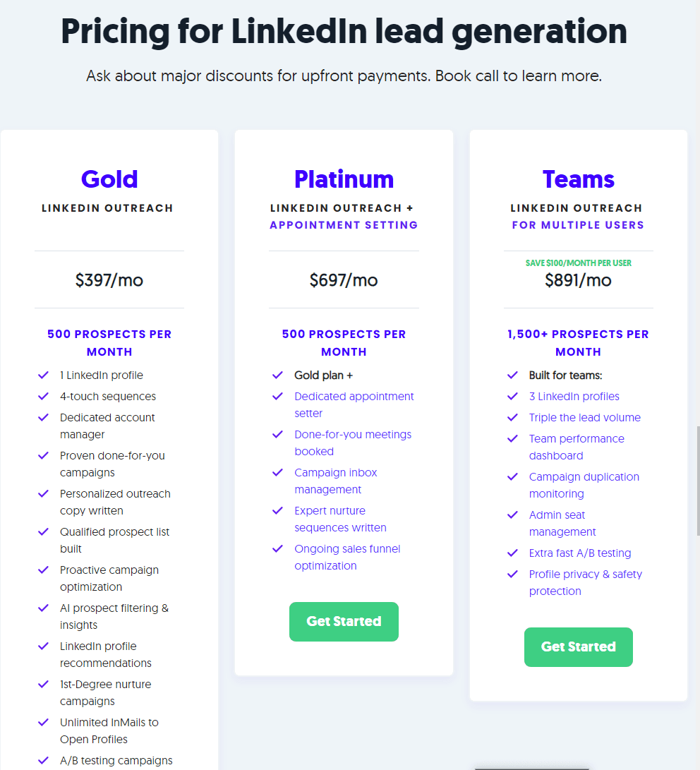Viewport: 700px width, 770px height.
Task: Click Get Started under the Teams plan
Action: click(x=578, y=647)
